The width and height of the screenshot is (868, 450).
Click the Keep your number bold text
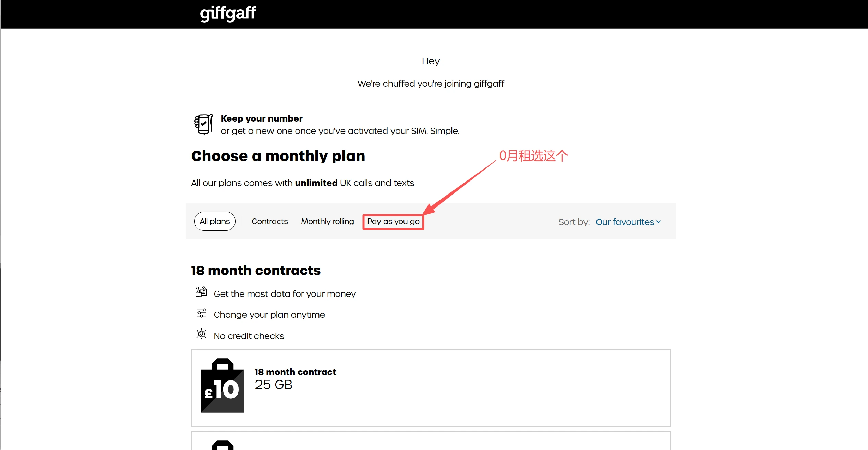coord(262,118)
